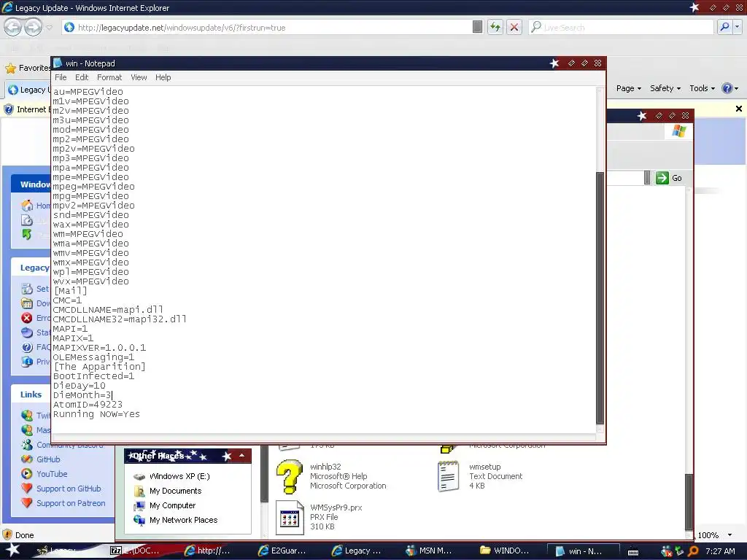Switch to the E2Guar taskbar button
Image resolution: width=747 pixels, height=560 pixels.
coord(282,551)
